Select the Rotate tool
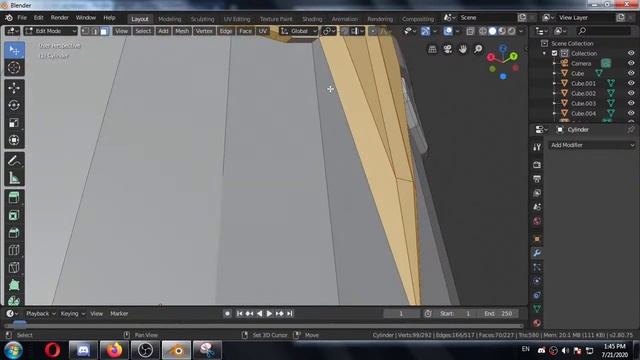640x360 pixels. pyautogui.click(x=14, y=105)
